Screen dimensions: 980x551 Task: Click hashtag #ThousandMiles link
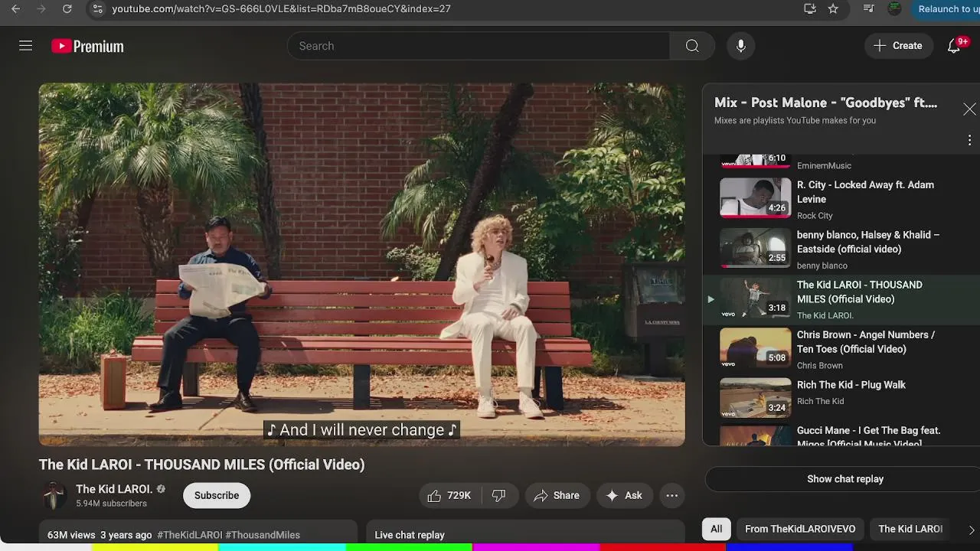[263, 535]
